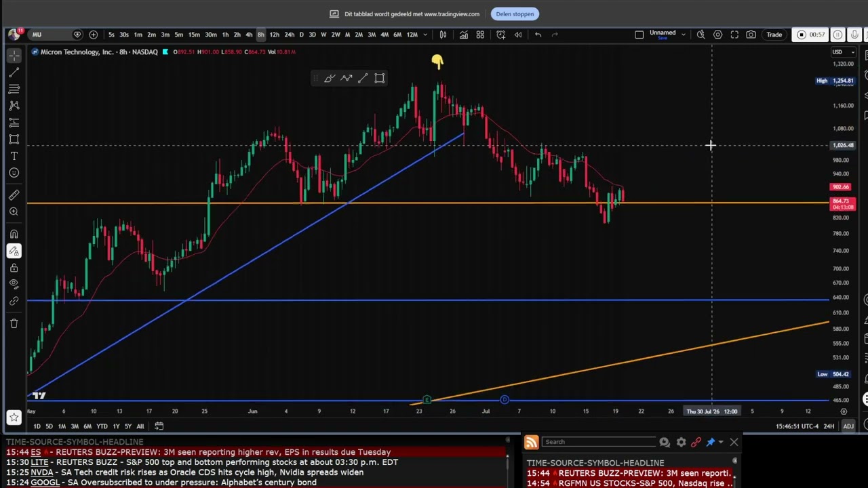The image size is (868, 488).
Task: Click the news panel Search field
Action: 598,442
